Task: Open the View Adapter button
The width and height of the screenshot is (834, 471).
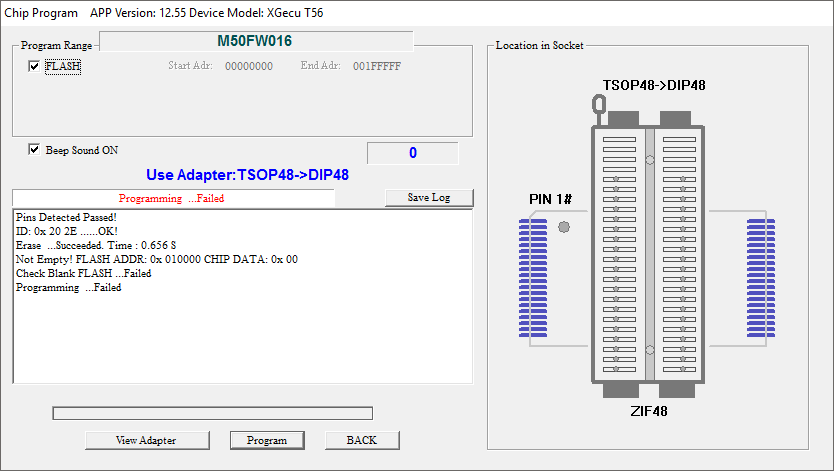Action: click(x=146, y=440)
